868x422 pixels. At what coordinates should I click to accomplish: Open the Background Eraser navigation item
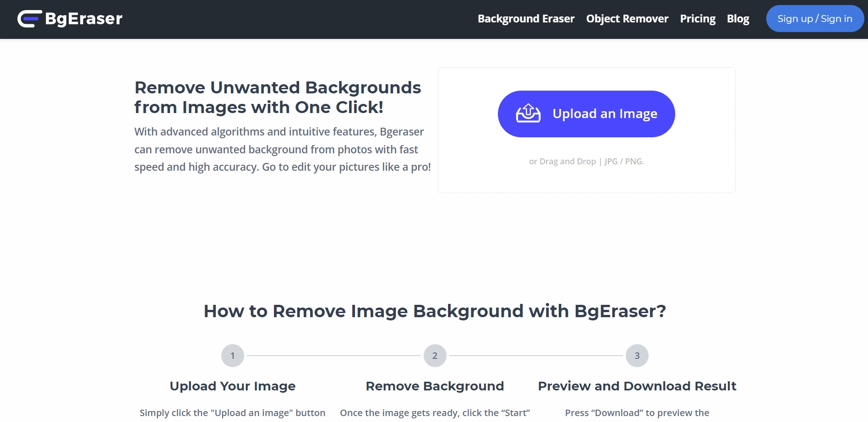point(526,19)
